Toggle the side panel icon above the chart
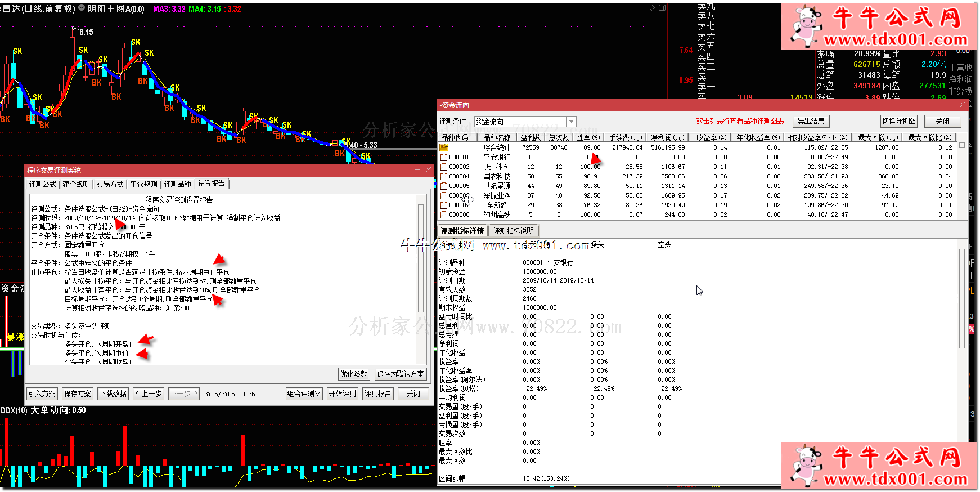The height and width of the screenshot is (492, 980). 662,8
